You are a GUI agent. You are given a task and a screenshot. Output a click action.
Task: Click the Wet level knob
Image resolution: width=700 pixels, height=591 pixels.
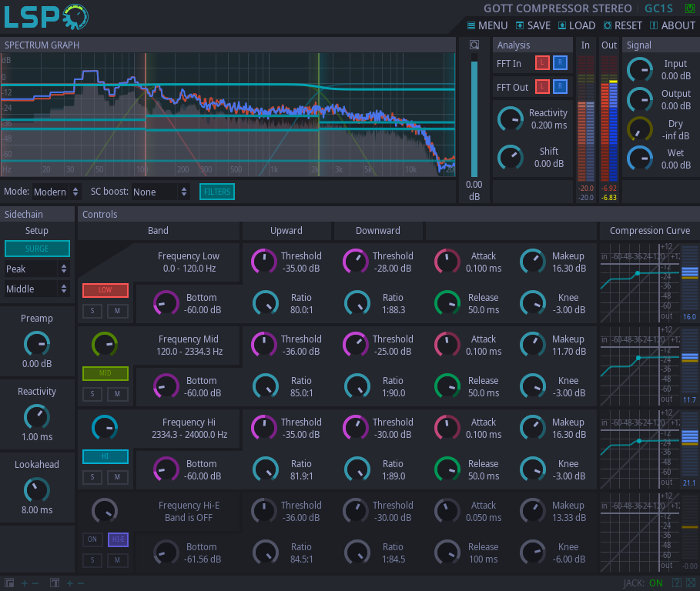point(640,159)
